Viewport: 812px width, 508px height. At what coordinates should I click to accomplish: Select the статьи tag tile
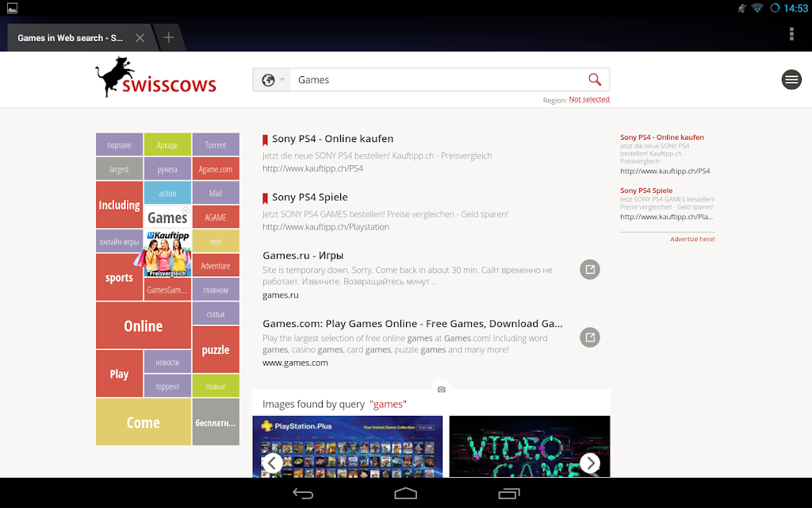pos(216,314)
